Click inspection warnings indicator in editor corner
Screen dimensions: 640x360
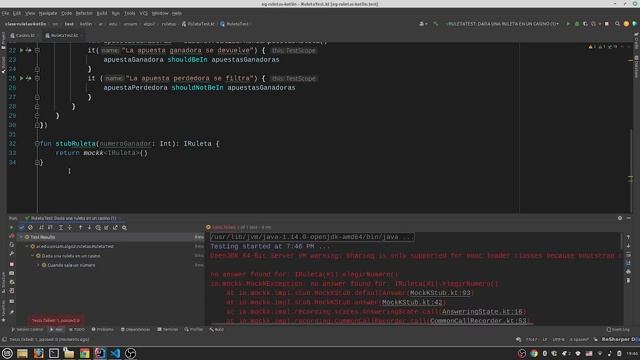pos(603,47)
